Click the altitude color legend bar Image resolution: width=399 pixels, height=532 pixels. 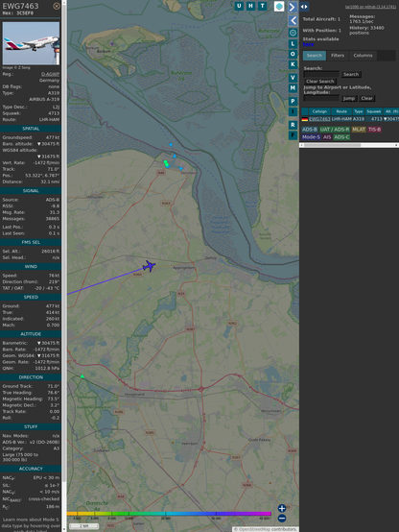[x=169, y=514]
